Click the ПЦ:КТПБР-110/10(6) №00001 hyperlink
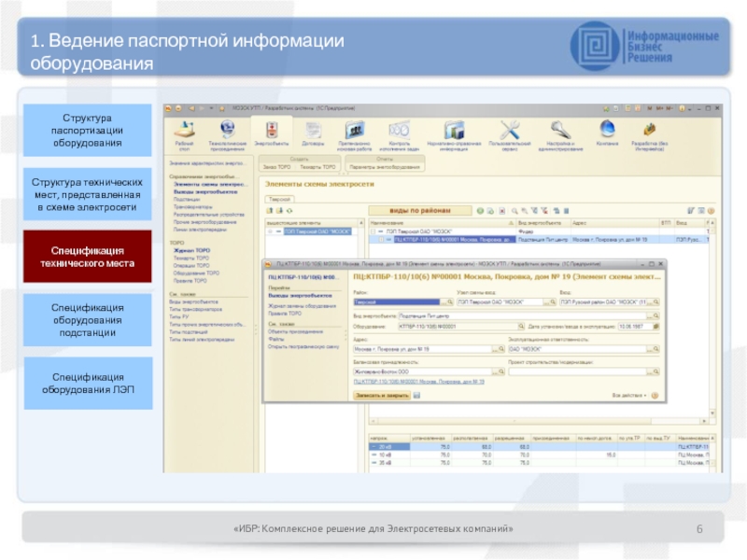This screenshot has height=560, width=747. tap(417, 382)
